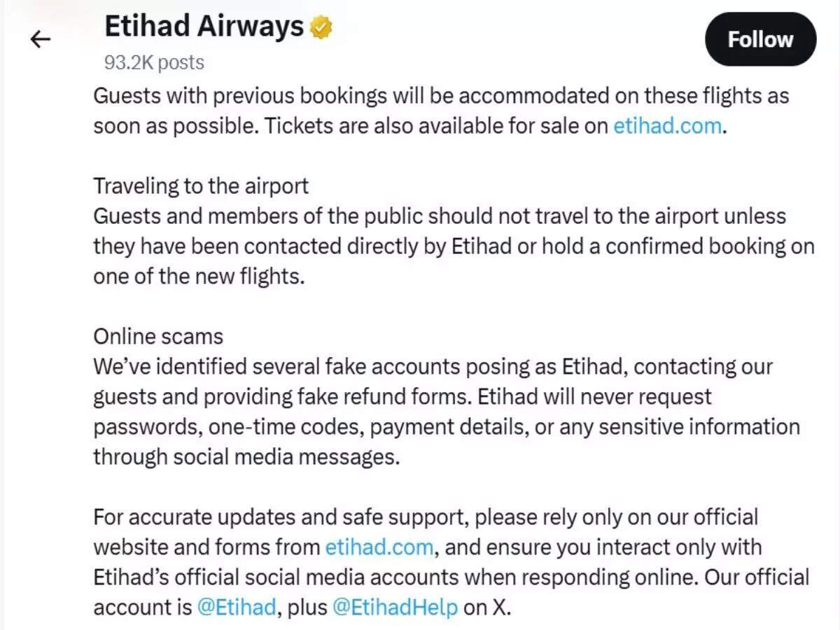Select the 'Traveling to the airport' heading
This screenshot has height=630, width=840.
coord(200,185)
